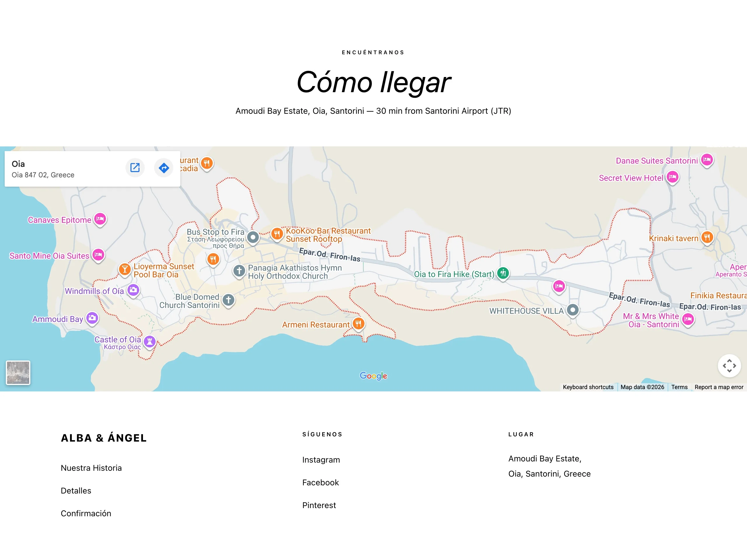Click the Oia to Fira Hike (Start) label
Screen dimensions: 747x560
coord(454,274)
